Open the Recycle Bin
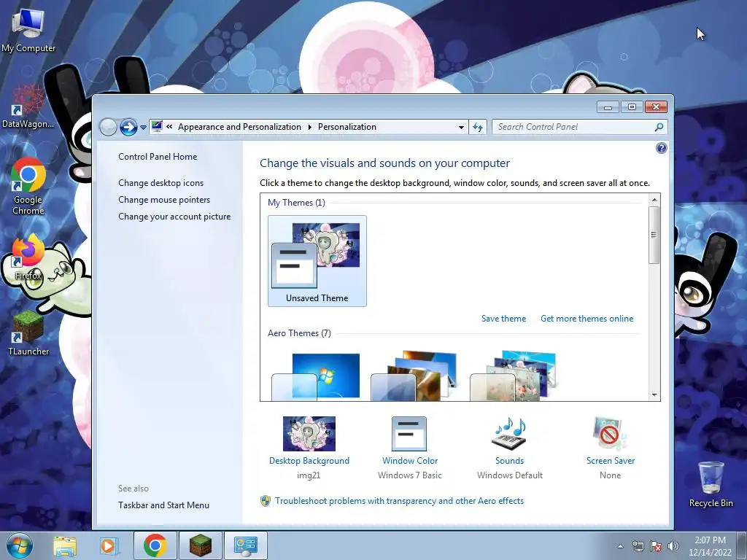Viewport: 747px width, 560px height. point(711,485)
